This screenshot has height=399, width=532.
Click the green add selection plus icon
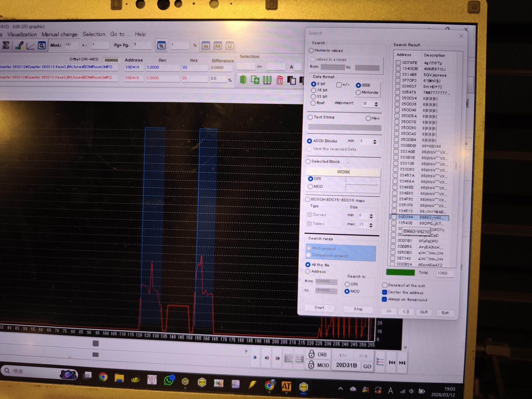tap(255, 80)
